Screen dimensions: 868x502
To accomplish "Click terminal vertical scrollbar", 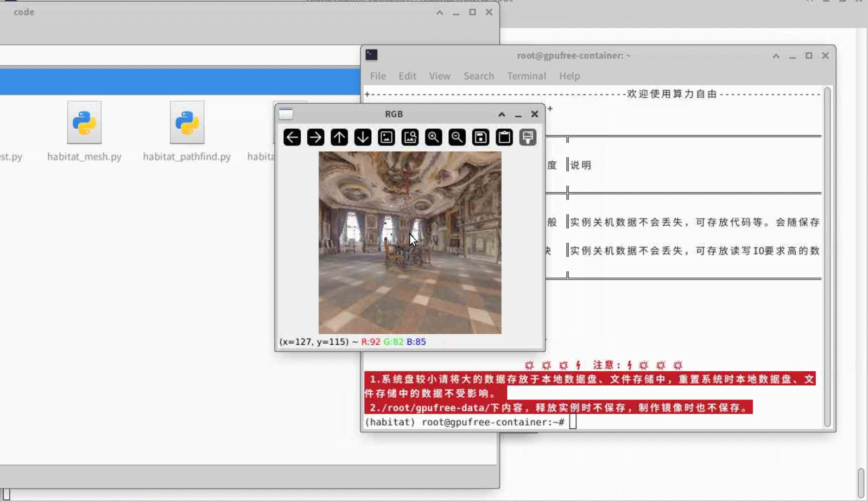I will point(827,256).
